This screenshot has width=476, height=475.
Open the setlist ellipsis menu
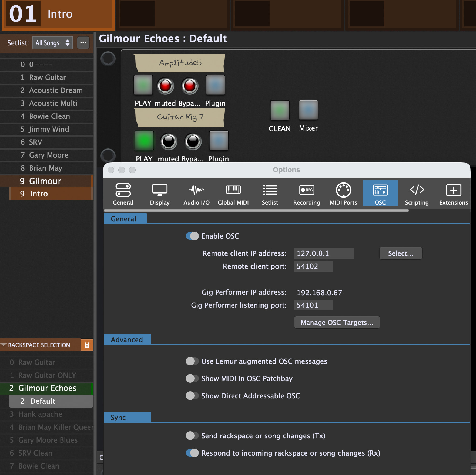click(83, 43)
